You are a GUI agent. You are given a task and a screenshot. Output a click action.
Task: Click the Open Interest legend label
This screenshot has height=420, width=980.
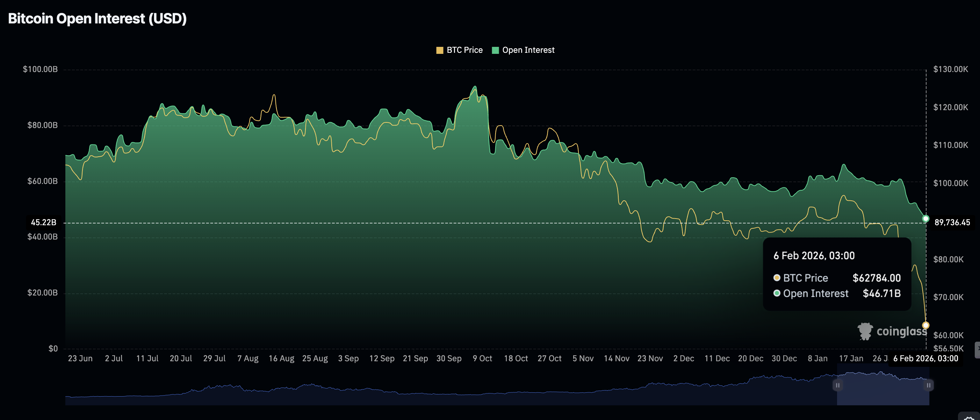click(528, 50)
